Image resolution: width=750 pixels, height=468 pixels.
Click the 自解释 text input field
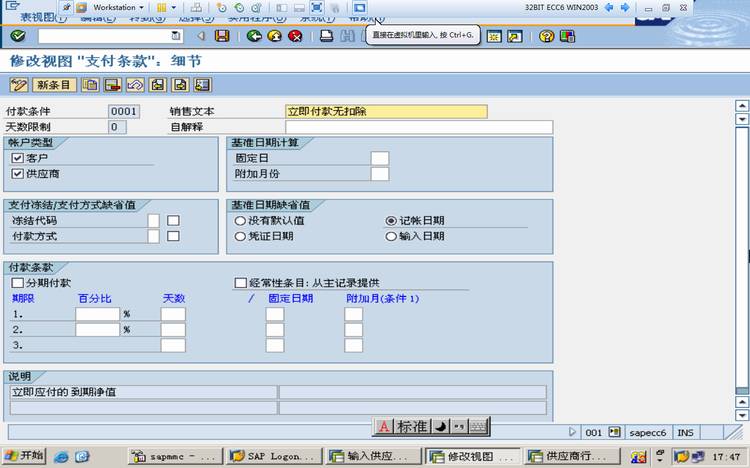(419, 127)
